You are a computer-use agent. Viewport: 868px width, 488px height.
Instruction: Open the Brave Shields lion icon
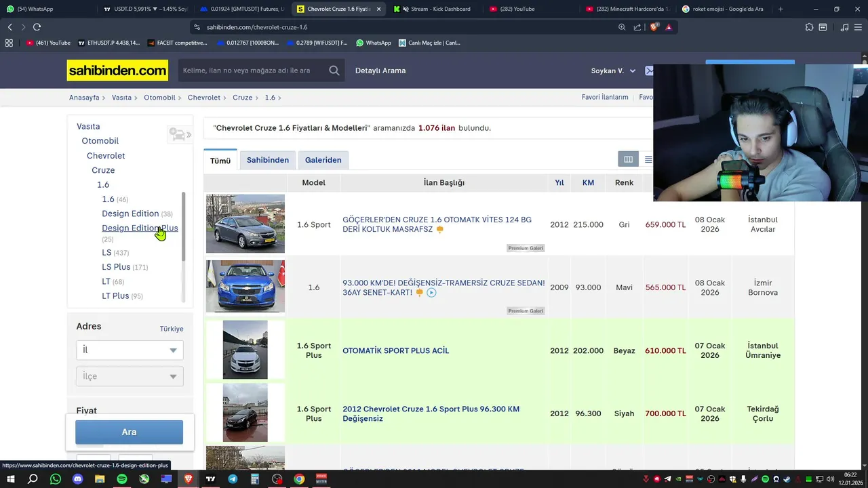click(654, 27)
